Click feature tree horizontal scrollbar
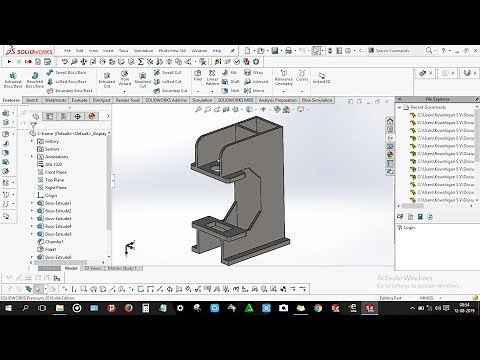The image size is (480, 360). [62, 263]
